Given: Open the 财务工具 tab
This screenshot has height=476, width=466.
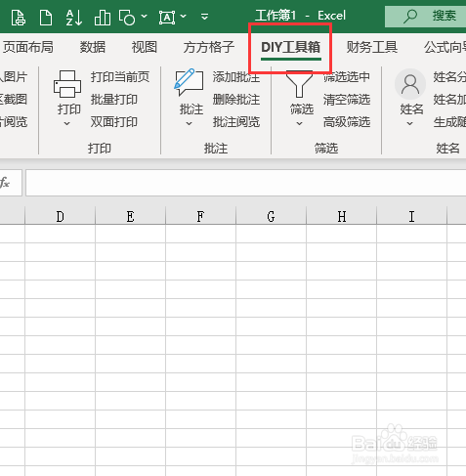Looking at the screenshot, I should pyautogui.click(x=372, y=47).
